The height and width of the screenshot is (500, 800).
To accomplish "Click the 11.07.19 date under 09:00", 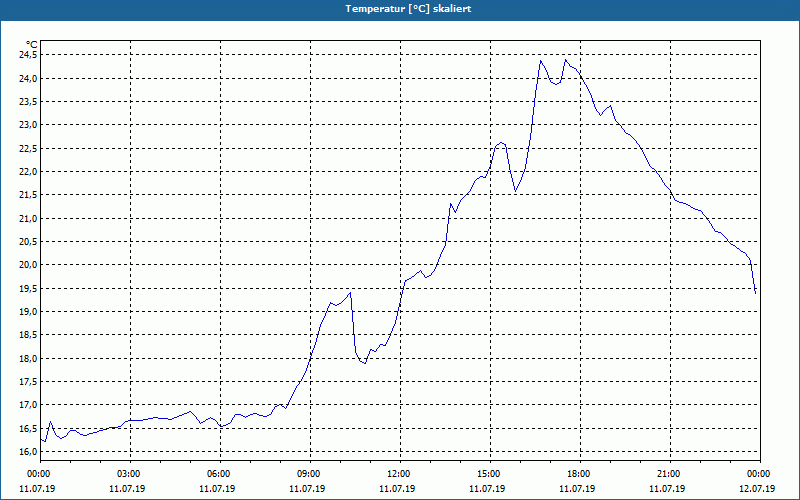I will click(x=308, y=488).
